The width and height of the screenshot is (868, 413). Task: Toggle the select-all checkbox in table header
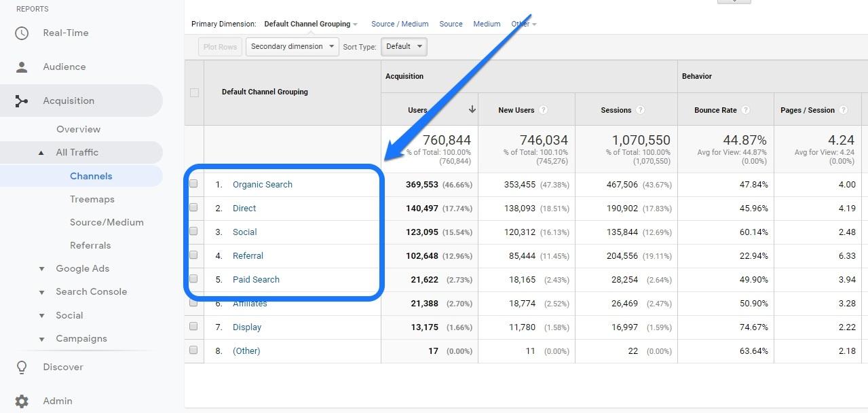(x=194, y=92)
